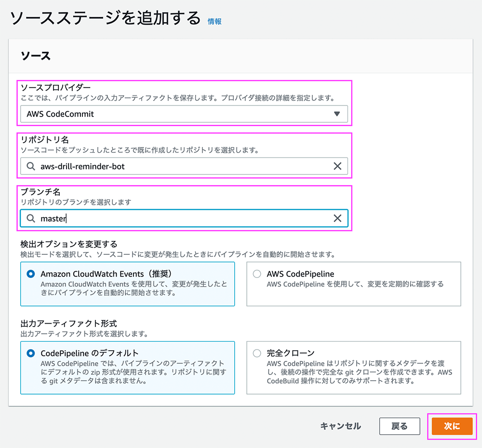Click the search icon in branch name field
This screenshot has height=448, width=482.
31,219
